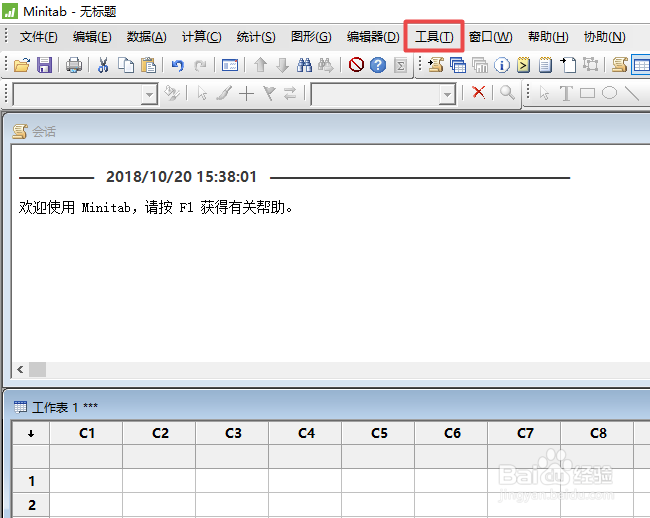Select the text T annotation tool
The height and width of the screenshot is (518, 650).
(x=566, y=93)
